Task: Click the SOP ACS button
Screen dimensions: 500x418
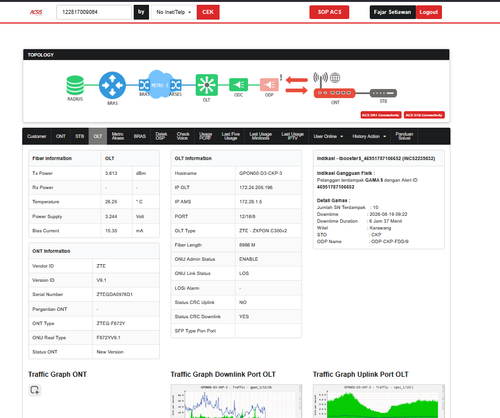Action: click(329, 12)
